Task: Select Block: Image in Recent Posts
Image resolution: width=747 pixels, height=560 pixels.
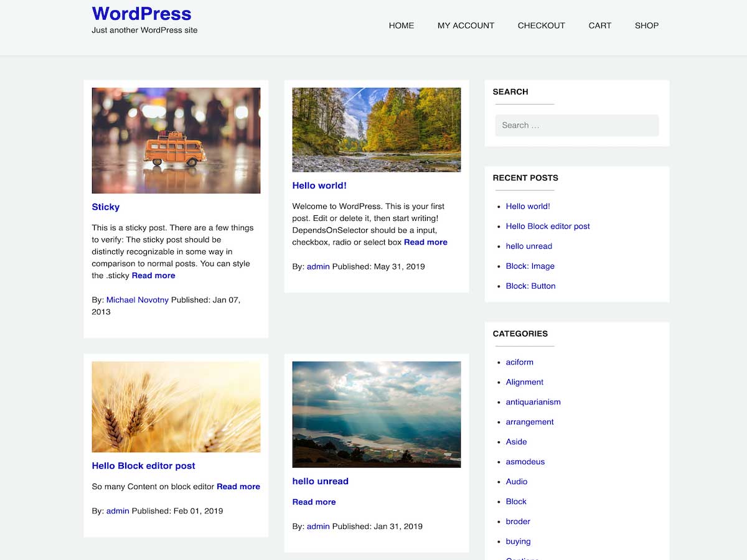Action: 530,266
